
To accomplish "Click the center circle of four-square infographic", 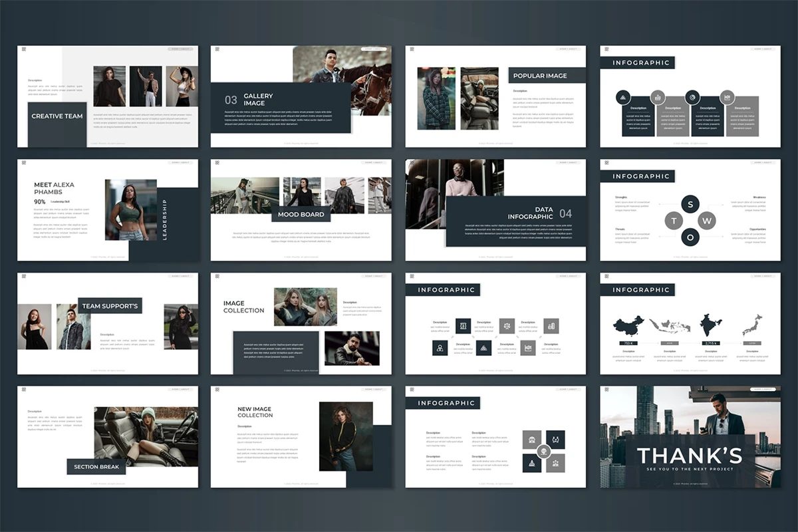I will tap(543, 450).
